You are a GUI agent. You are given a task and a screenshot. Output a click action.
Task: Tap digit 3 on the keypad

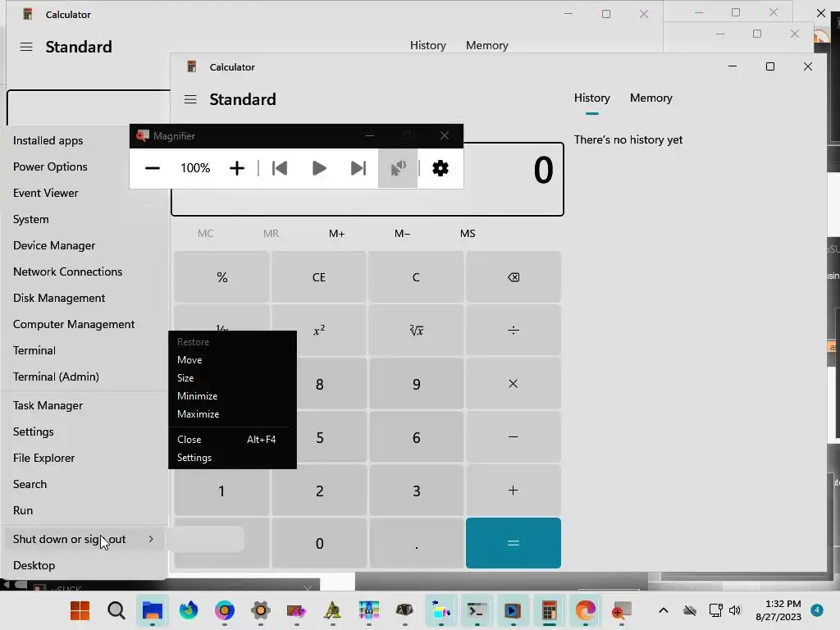point(416,491)
